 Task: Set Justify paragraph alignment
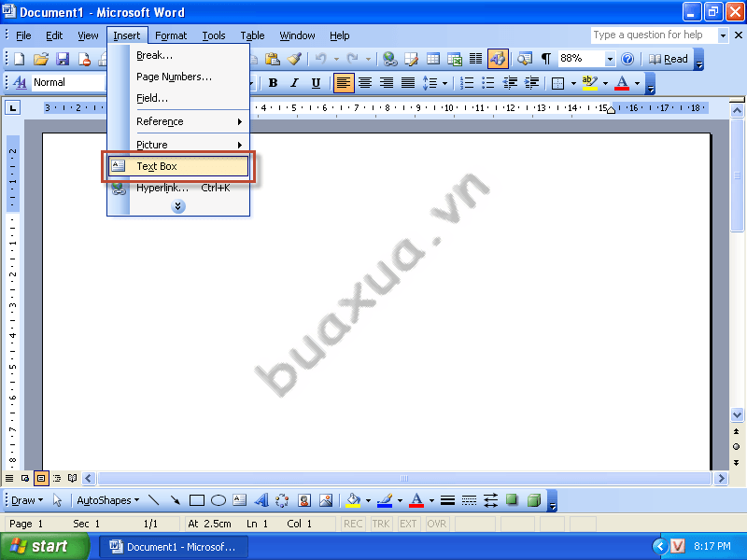408,83
